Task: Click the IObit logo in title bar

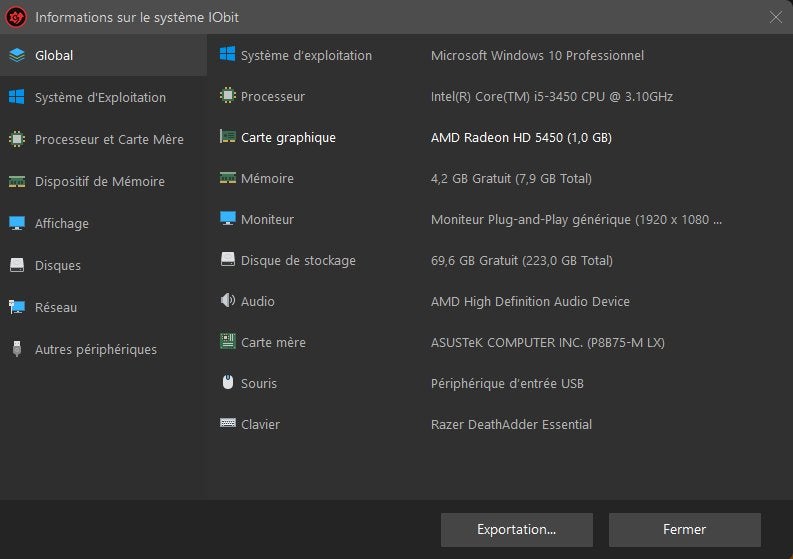Action: pos(16,17)
